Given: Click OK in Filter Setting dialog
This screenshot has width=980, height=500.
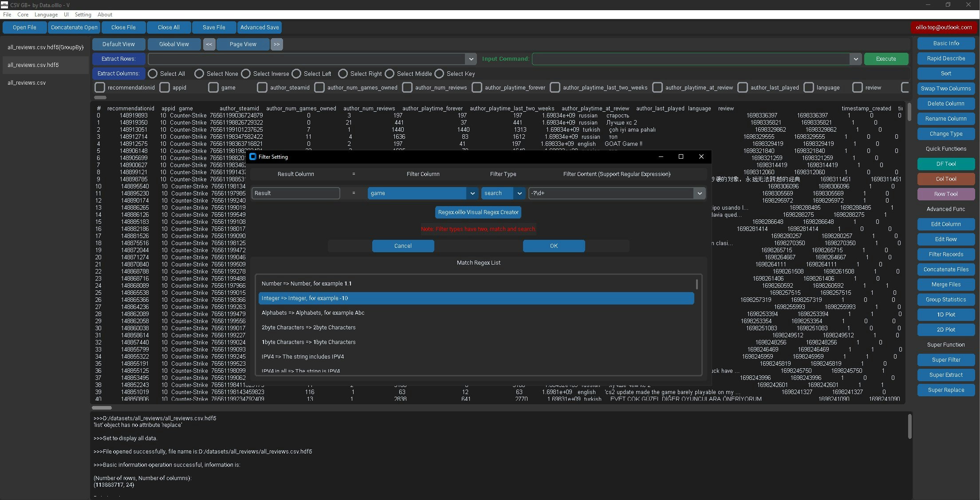Looking at the screenshot, I should click(554, 246).
